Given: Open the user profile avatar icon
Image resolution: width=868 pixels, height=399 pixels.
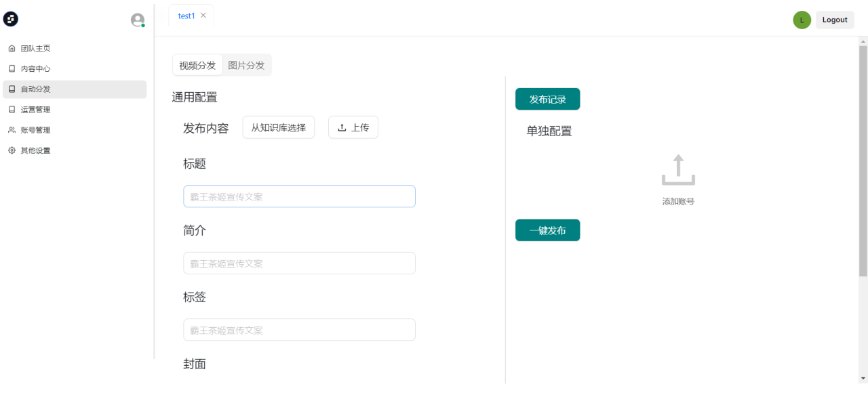Looking at the screenshot, I should click(x=138, y=20).
